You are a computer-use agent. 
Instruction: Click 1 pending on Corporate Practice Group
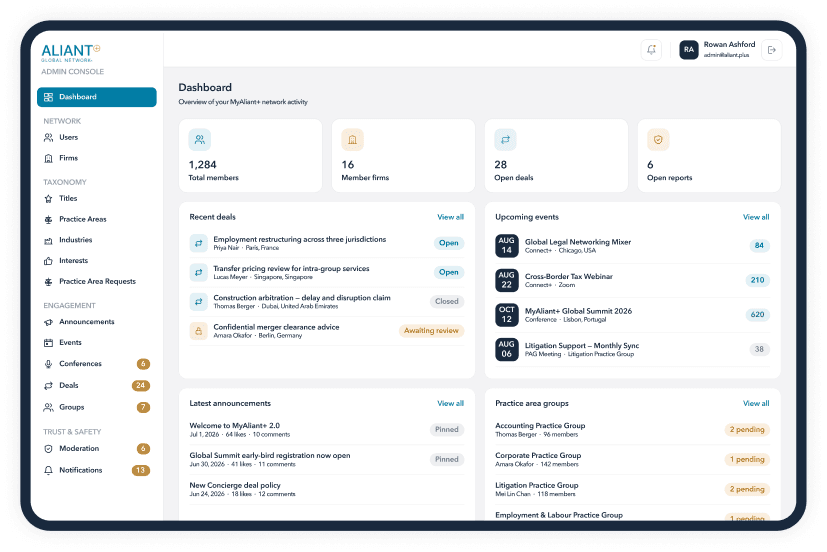click(x=747, y=460)
